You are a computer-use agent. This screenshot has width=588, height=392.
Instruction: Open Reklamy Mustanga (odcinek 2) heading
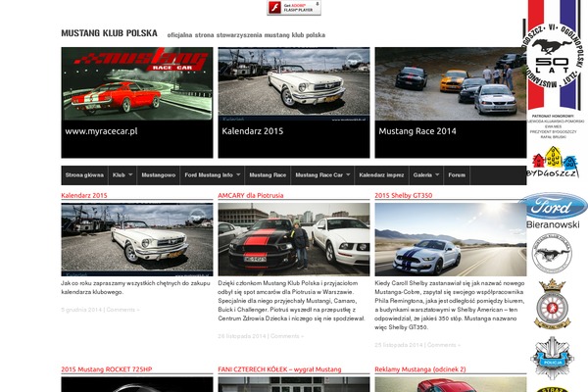420,369
